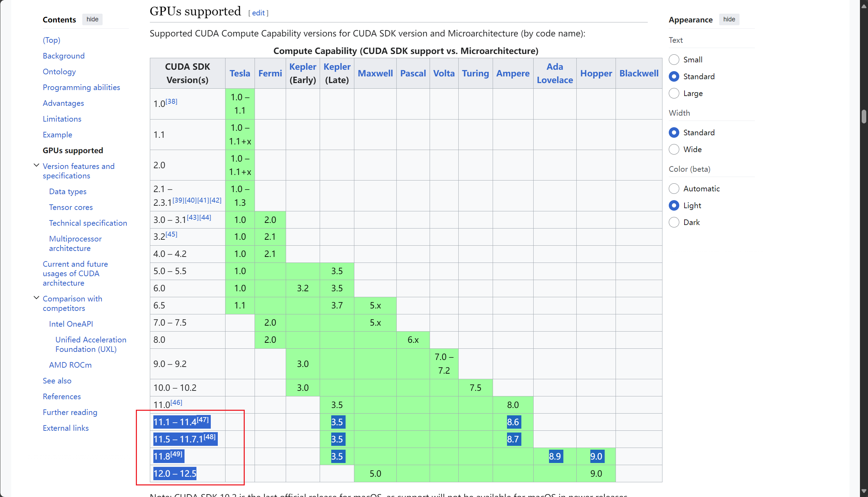Open the Hopper microarchitecture link
868x497 pixels.
pos(596,73)
